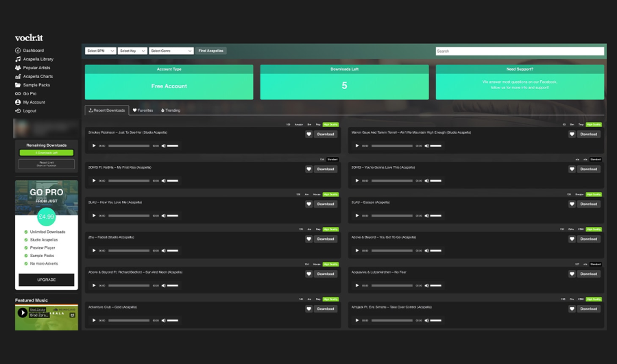Play Above & Beyond Sun And Moon

(x=94, y=285)
